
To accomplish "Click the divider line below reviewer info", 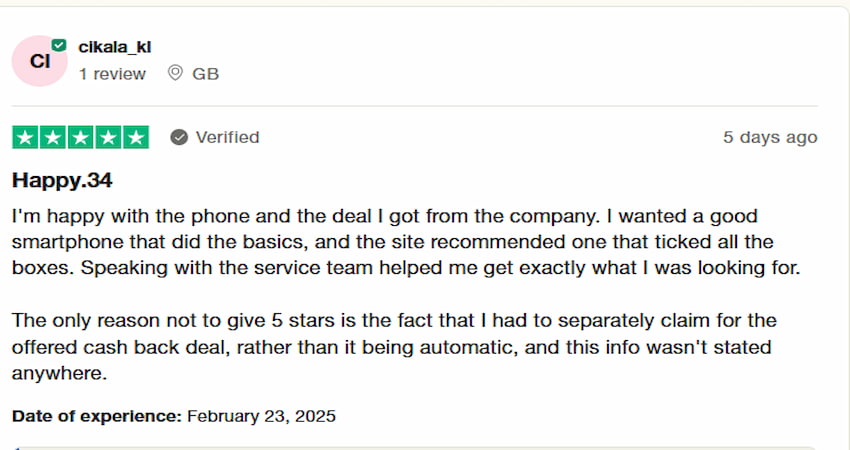I will (414, 105).
